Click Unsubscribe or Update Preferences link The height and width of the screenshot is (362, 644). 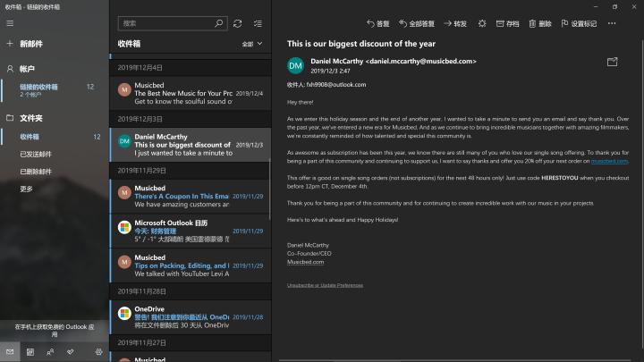tap(325, 285)
